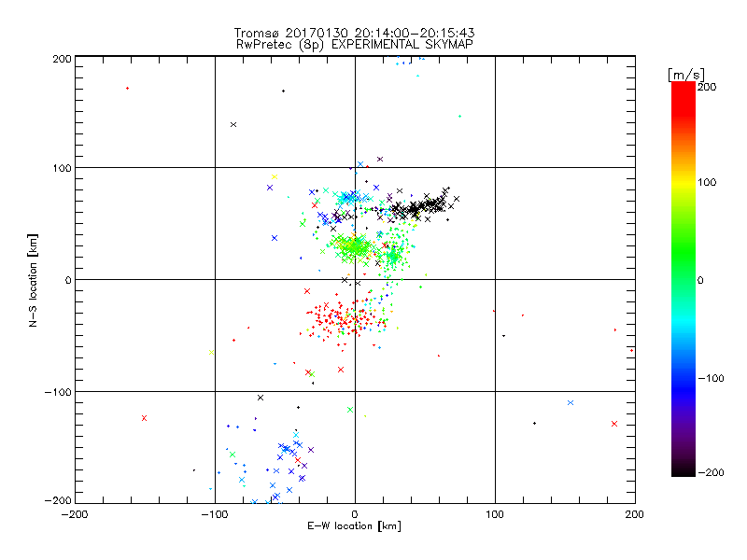Click the cyan dot in upper-right quadrant
This screenshot has width=747, height=560.
pyautogui.click(x=459, y=116)
